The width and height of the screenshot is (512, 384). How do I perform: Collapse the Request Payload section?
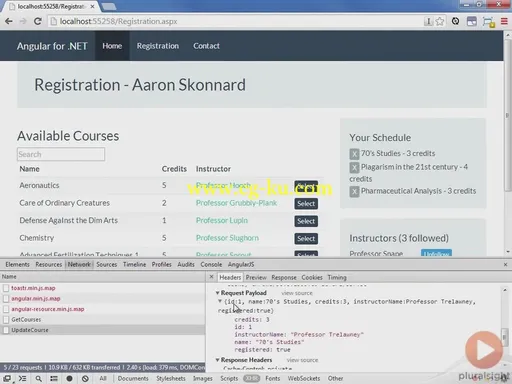217,293
